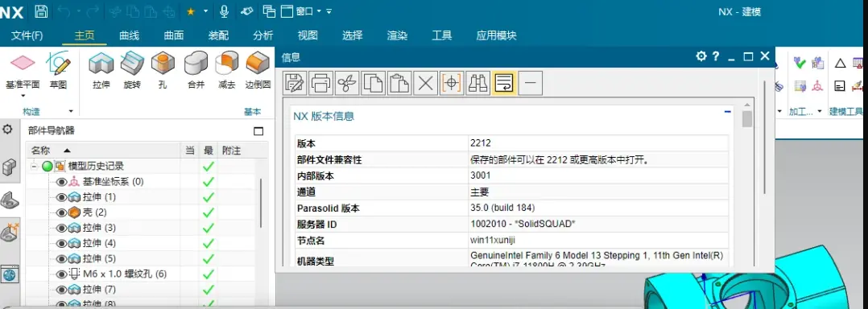Hide 基准坐标系 (0) with its eye icon
The width and height of the screenshot is (868, 309).
(x=61, y=181)
